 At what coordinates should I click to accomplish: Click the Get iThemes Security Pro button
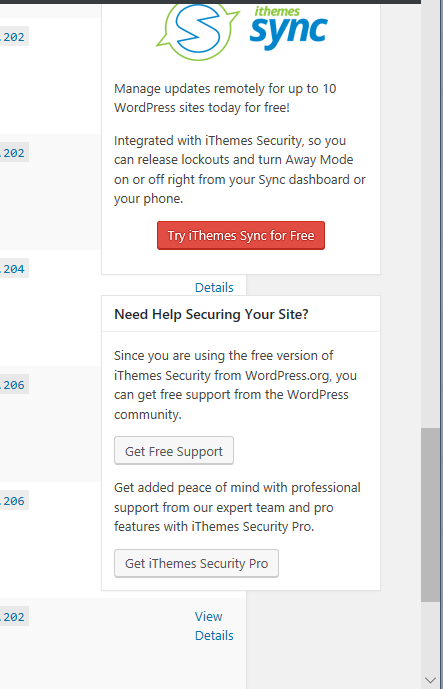196,563
